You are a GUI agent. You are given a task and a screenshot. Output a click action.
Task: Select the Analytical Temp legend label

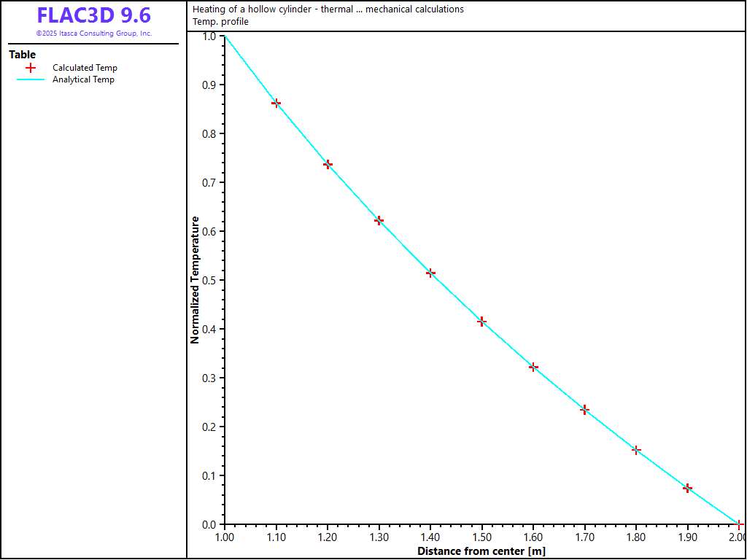point(83,79)
